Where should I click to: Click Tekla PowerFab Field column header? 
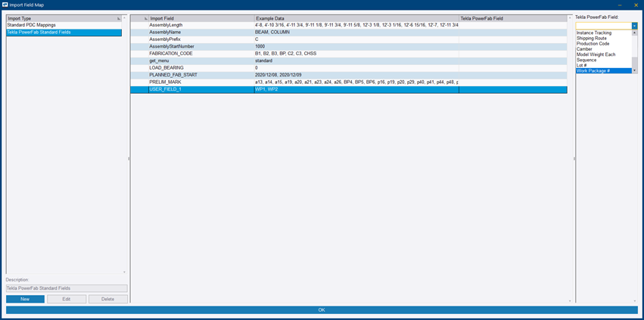513,18
